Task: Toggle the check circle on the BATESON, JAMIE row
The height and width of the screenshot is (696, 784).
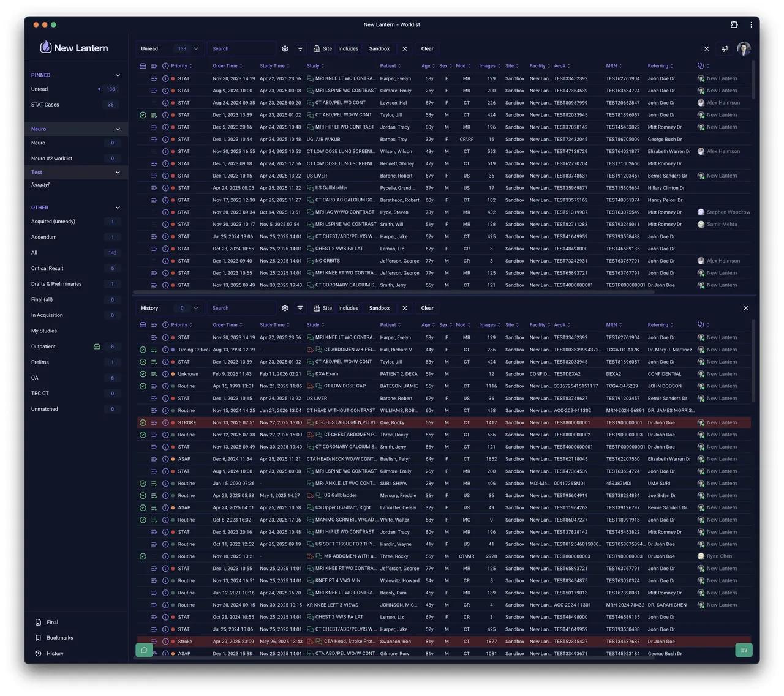Action: (x=143, y=386)
